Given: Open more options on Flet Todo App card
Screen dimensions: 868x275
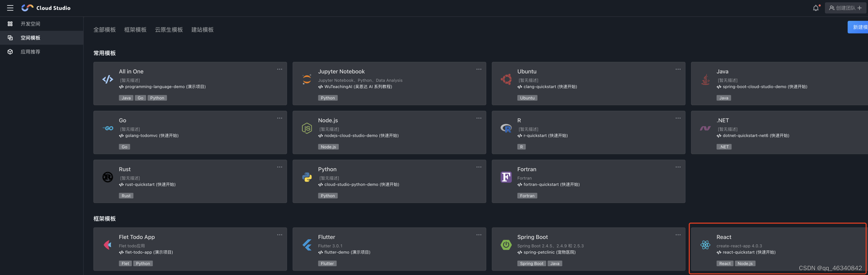Looking at the screenshot, I should 279,235.
